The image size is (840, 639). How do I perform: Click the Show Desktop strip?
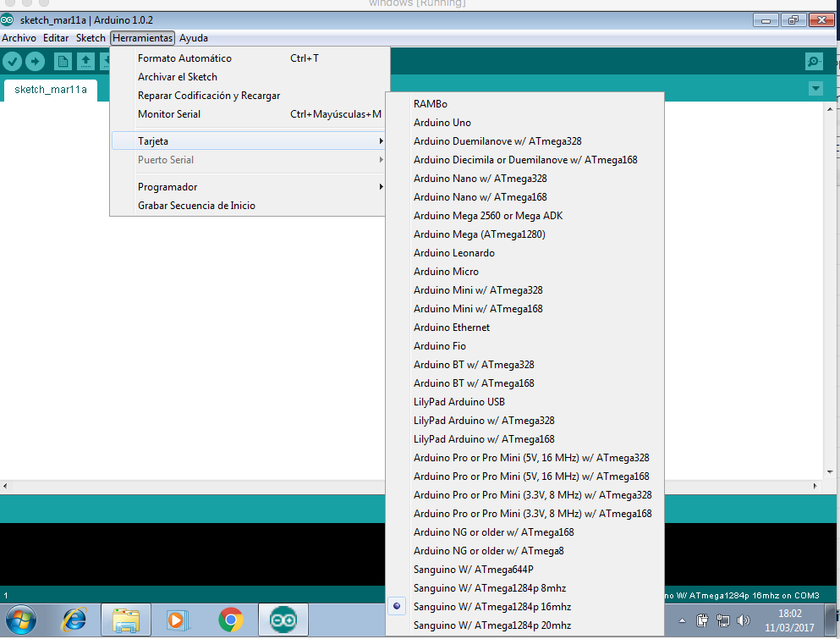tap(831, 620)
